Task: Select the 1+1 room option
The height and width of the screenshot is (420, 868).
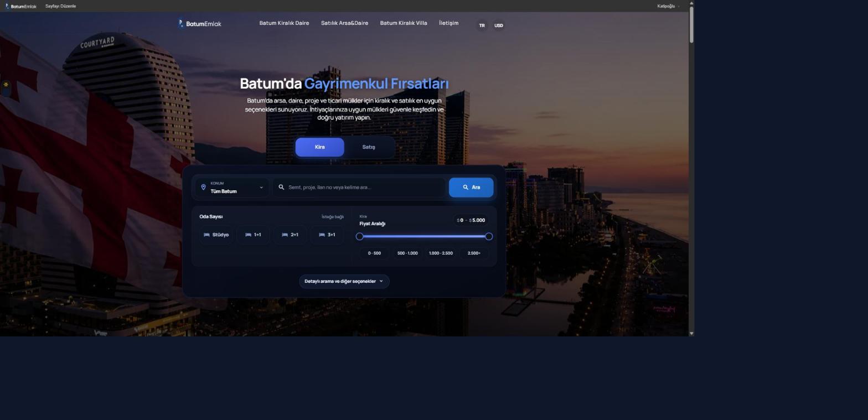Action: (x=253, y=235)
